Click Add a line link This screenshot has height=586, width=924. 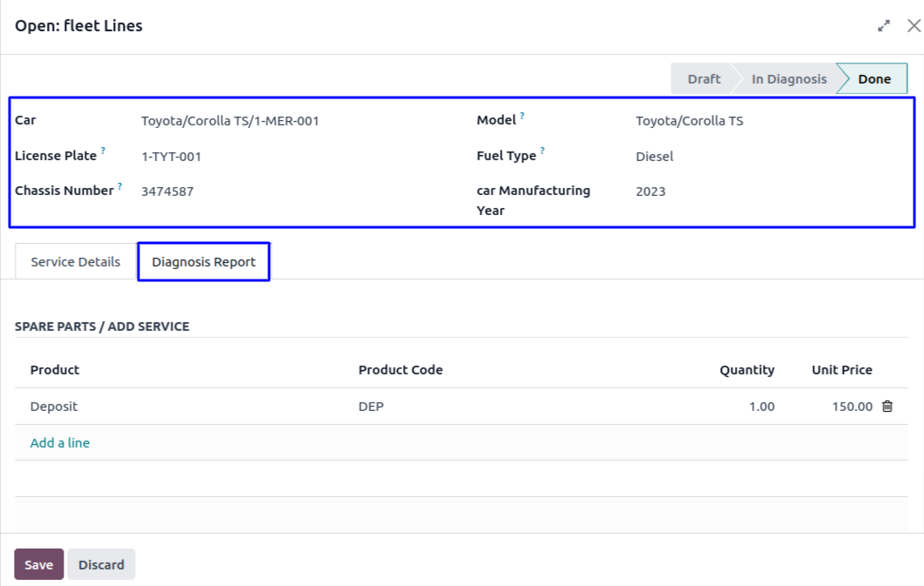click(x=60, y=443)
